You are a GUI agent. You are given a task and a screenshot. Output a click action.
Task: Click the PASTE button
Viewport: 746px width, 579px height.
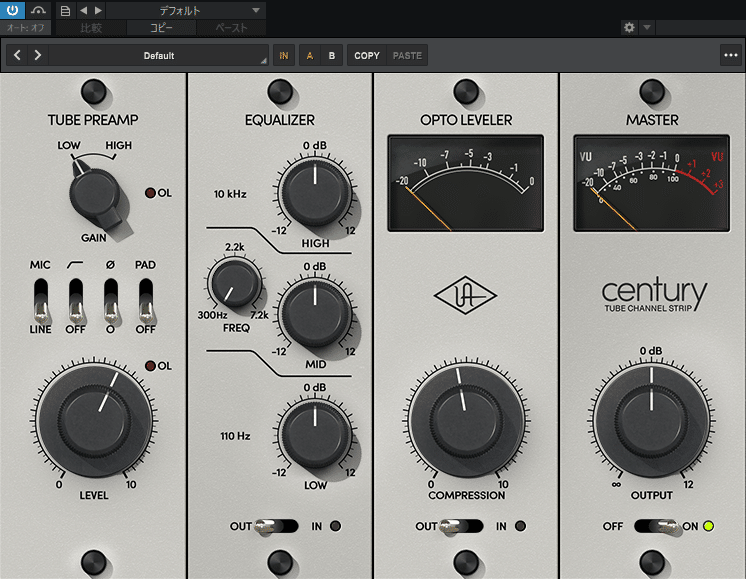[407, 56]
